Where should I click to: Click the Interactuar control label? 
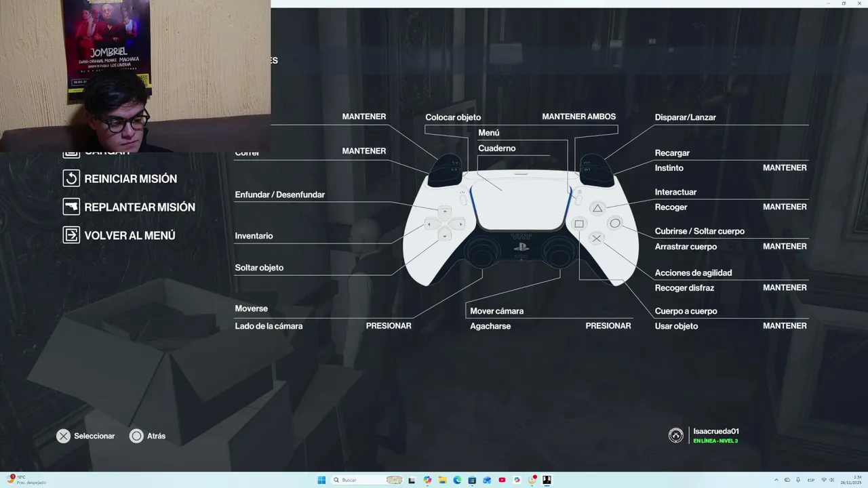[675, 192]
